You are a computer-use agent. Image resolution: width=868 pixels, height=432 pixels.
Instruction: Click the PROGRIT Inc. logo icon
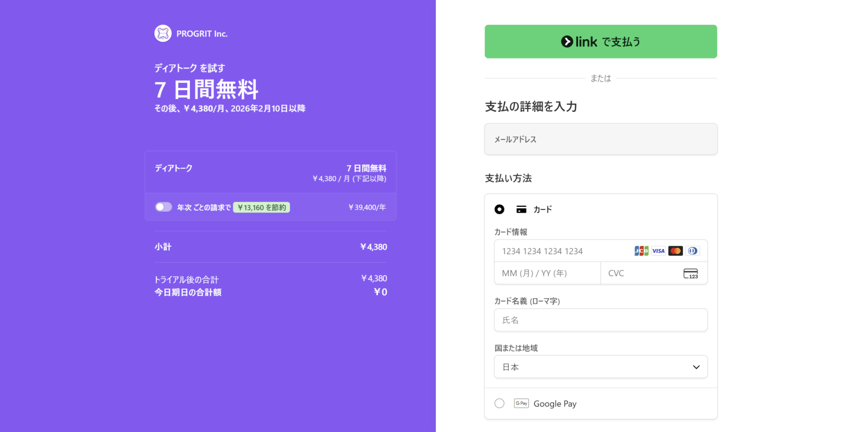(x=163, y=33)
